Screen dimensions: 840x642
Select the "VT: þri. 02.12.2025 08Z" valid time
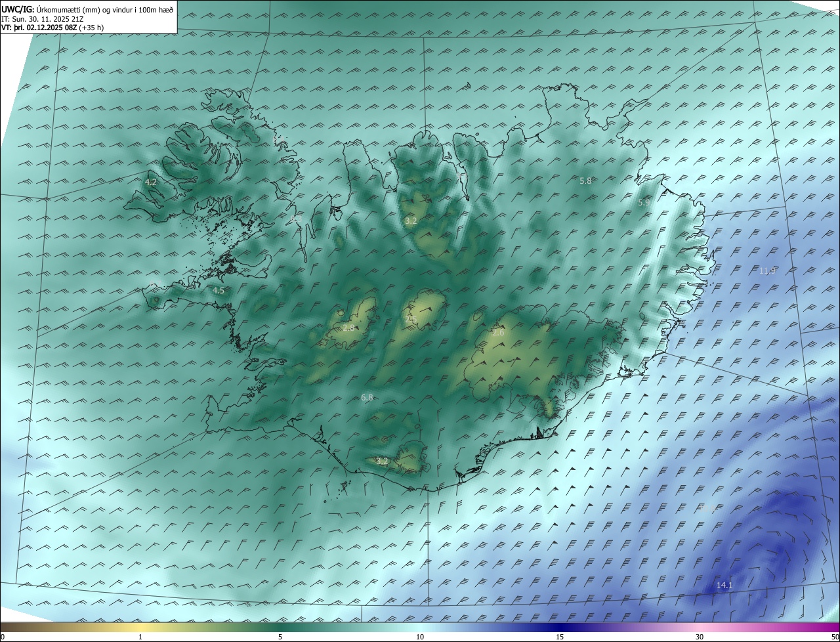pos(39,28)
